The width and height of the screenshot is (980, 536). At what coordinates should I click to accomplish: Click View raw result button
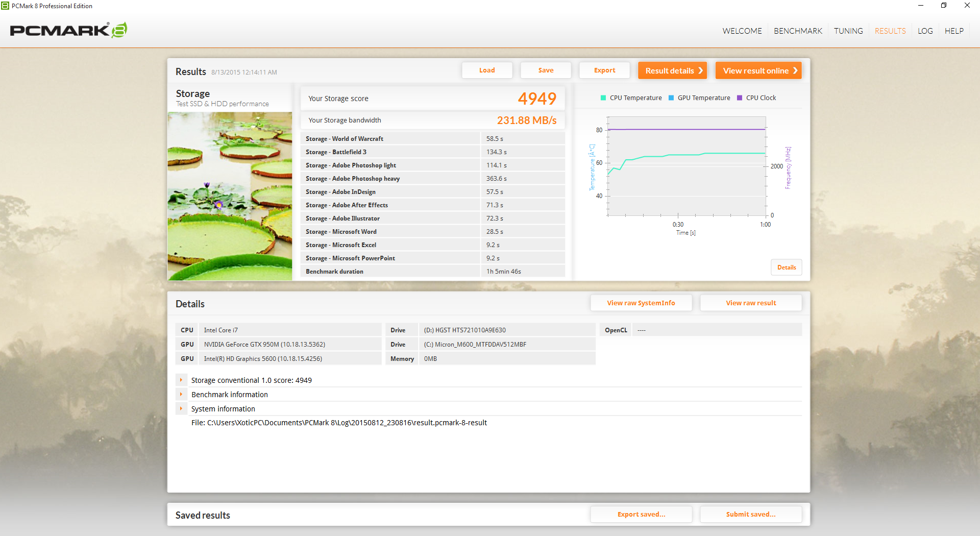751,303
